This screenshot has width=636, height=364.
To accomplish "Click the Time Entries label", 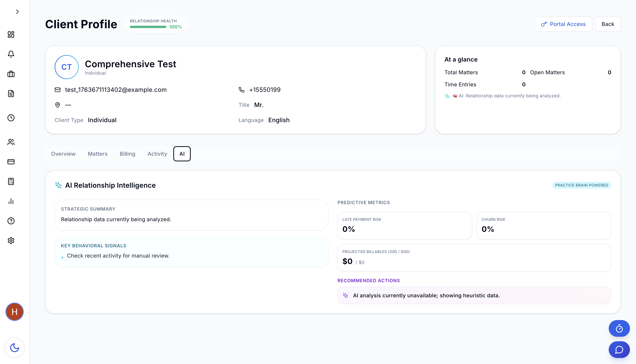I will click(460, 84).
